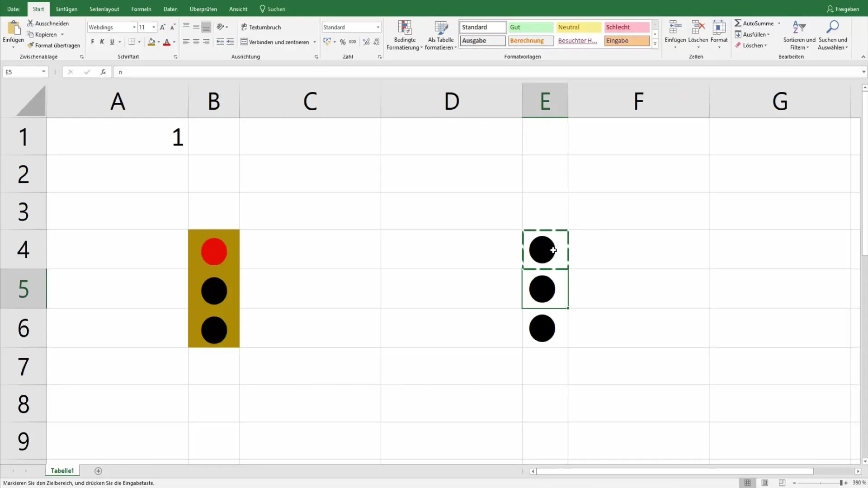This screenshot has height=488, width=868.
Task: Open text orientation options
Action: (222, 27)
